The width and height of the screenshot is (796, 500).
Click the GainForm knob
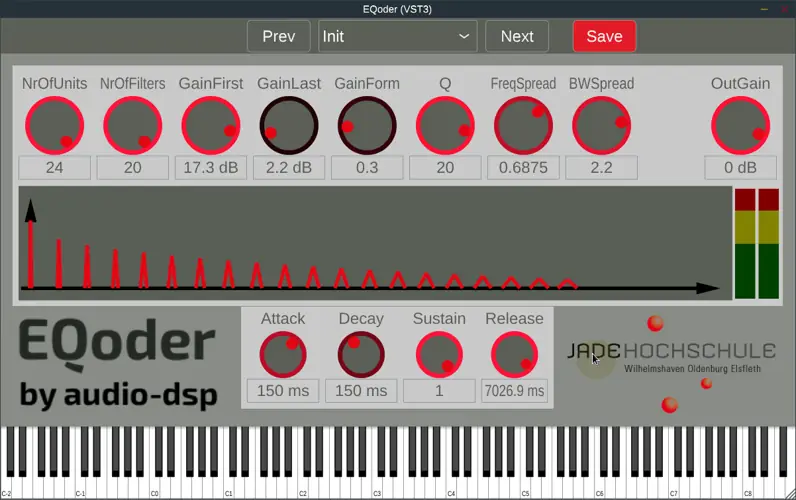pyautogui.click(x=367, y=126)
